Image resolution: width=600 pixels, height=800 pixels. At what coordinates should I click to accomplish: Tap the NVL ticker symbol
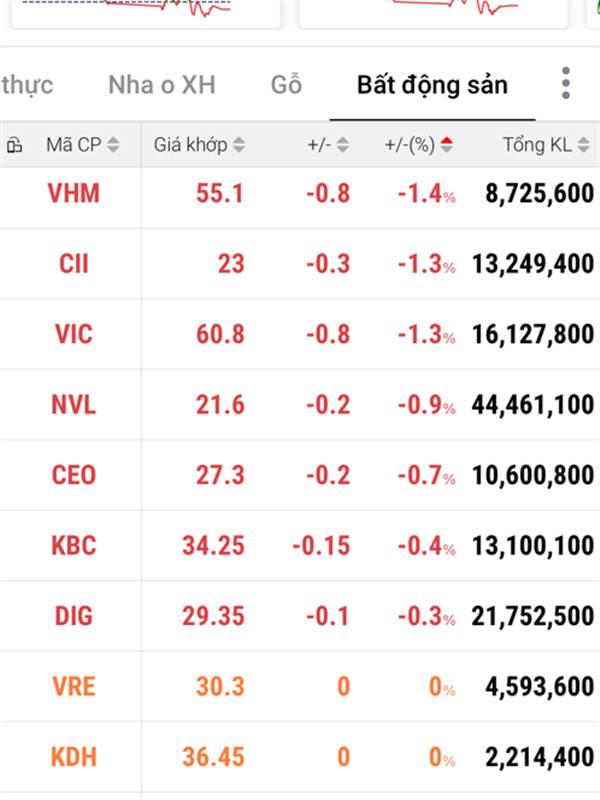click(x=73, y=405)
